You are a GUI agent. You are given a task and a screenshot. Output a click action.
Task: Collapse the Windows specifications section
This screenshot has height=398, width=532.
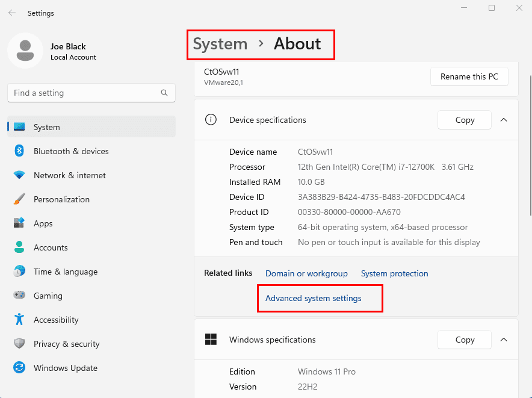[x=504, y=340]
